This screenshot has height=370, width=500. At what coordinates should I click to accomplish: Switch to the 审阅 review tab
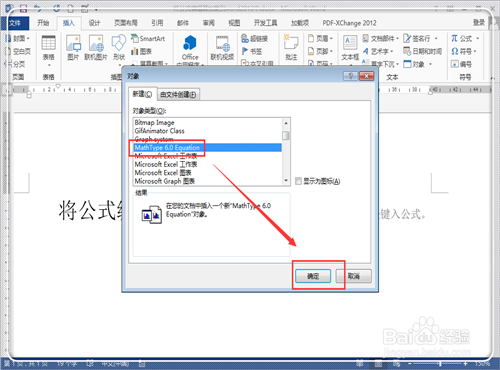click(x=209, y=23)
